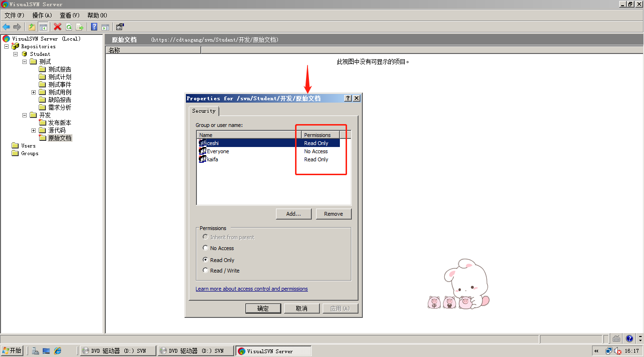The image size is (644, 357).
Task: Click the muted volume tray icon
Action: (x=618, y=351)
